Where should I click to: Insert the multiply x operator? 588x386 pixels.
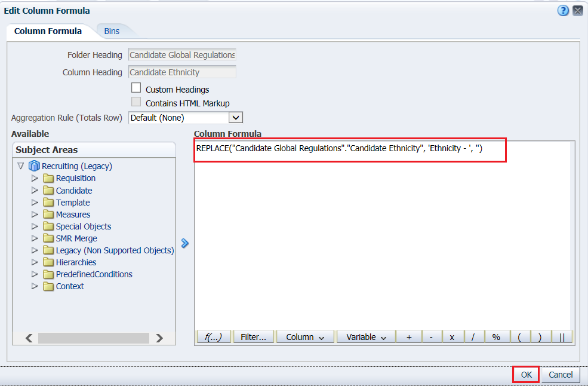pyautogui.click(x=452, y=337)
